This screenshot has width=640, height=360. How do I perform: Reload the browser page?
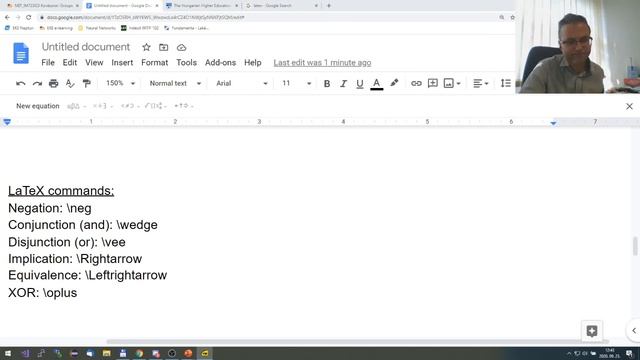tap(29, 18)
